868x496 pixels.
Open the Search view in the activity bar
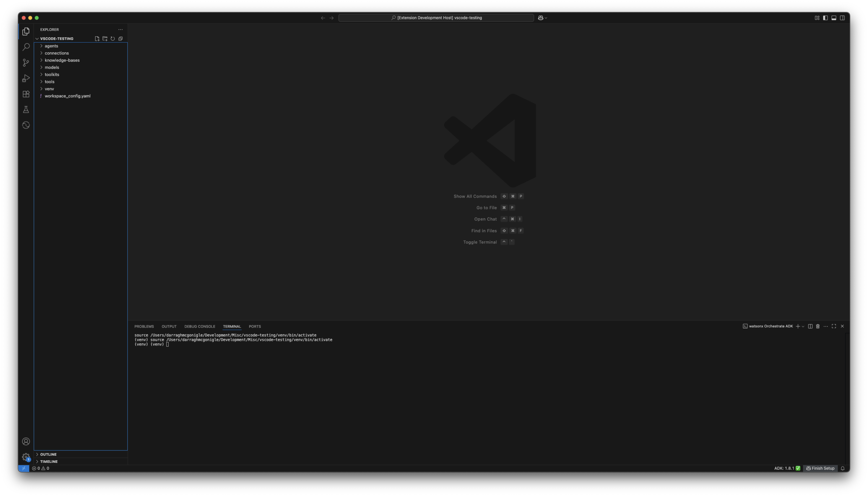tap(26, 47)
